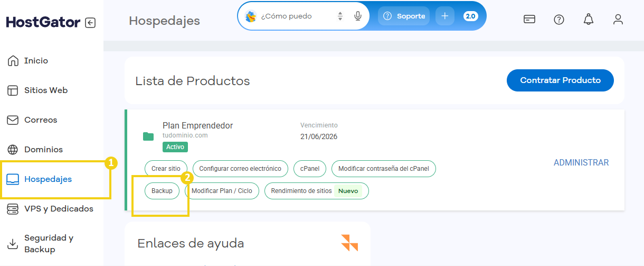Select Hospedajes in sidebar
The image size is (644, 266).
pos(48,179)
